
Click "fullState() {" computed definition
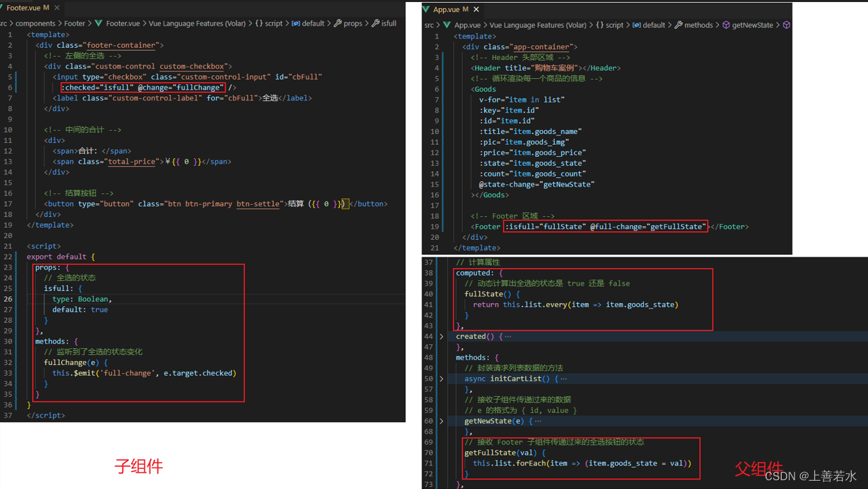[x=492, y=294]
